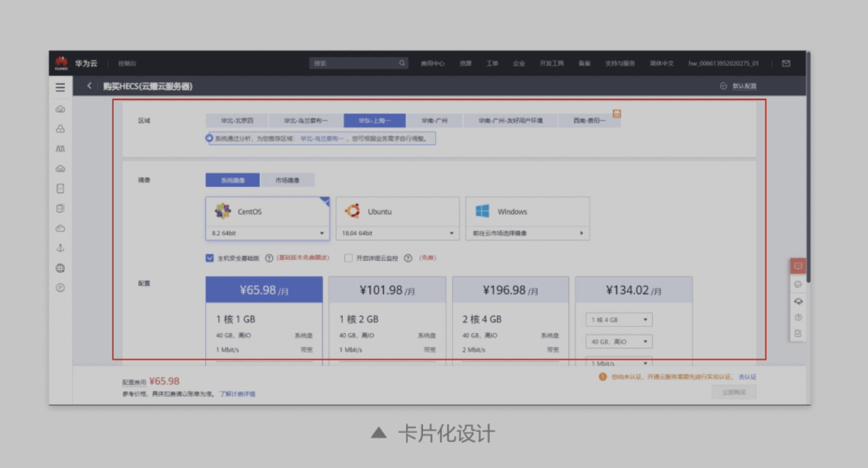The height and width of the screenshot is (468, 868).
Task: Click the document icon in right floating bar
Action: pos(798,333)
